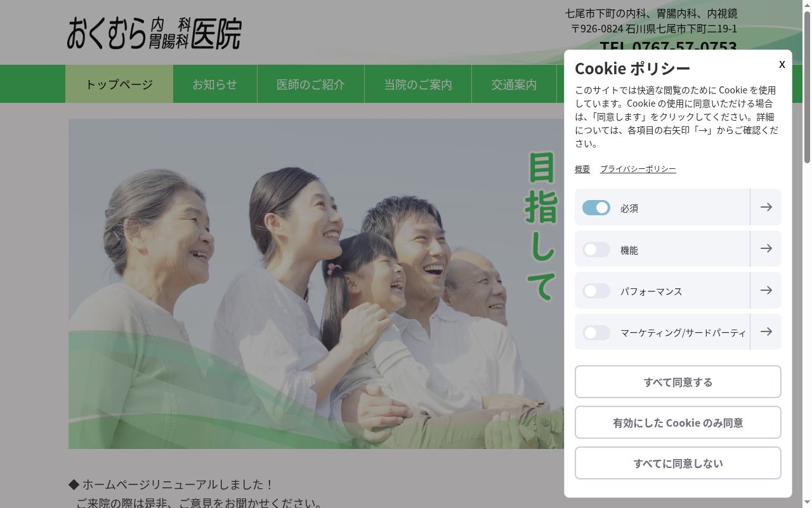This screenshot has width=812, height=508.
Task: Reject all cookies with すべてに同意しない
Action: [678, 463]
